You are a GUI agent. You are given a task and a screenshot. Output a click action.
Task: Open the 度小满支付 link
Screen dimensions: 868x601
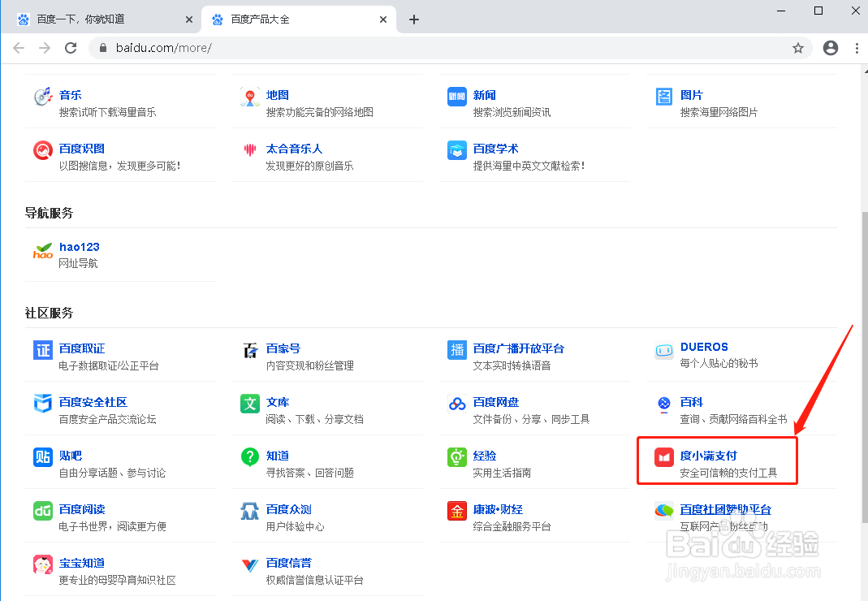point(709,456)
